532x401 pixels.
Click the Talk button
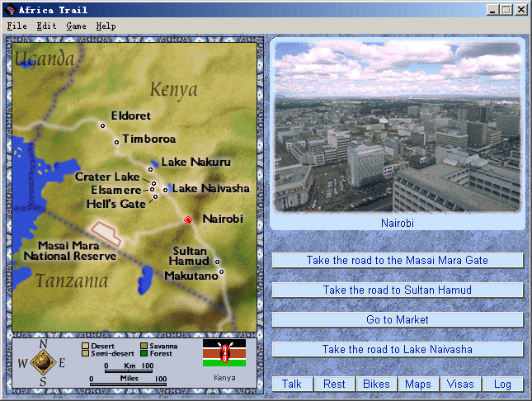tap(292, 384)
